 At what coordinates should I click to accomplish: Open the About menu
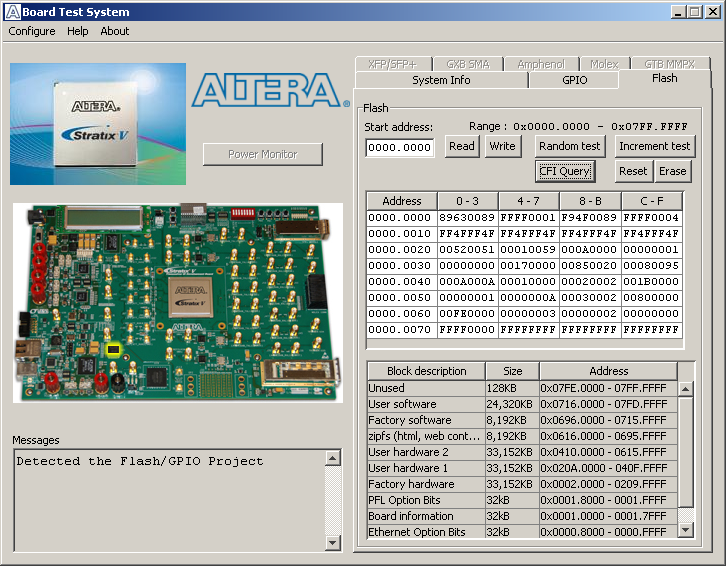pyautogui.click(x=114, y=31)
